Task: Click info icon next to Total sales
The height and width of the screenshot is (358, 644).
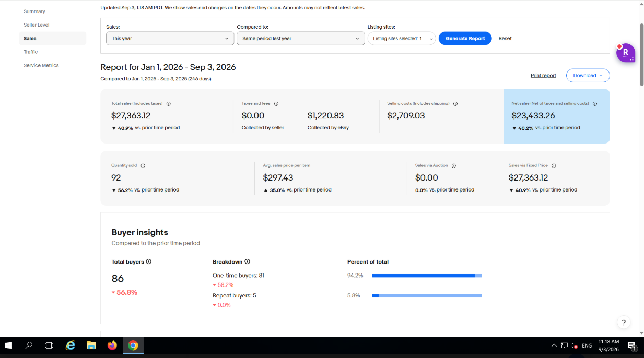Action: [168, 104]
